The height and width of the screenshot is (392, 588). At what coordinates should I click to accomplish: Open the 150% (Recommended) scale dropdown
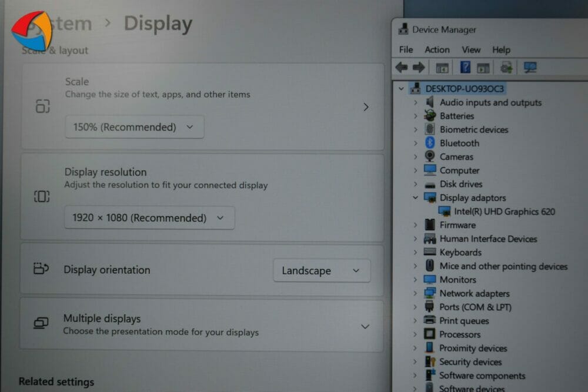(135, 127)
